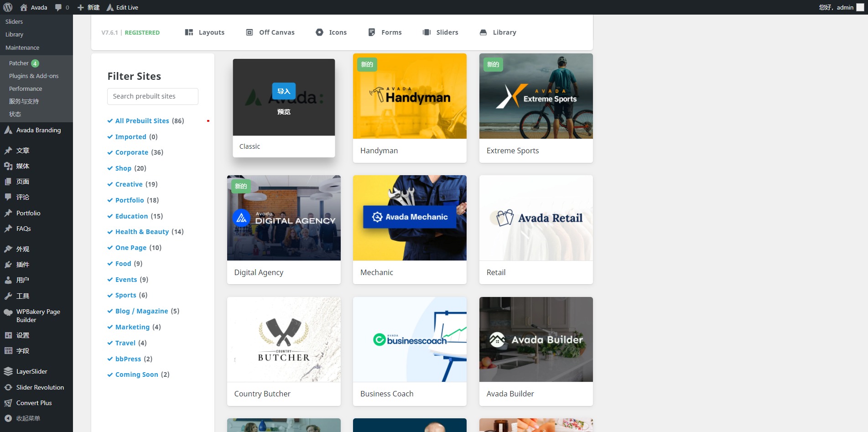Click the Icons circle icon
Image resolution: width=868 pixels, height=432 pixels.
point(319,32)
